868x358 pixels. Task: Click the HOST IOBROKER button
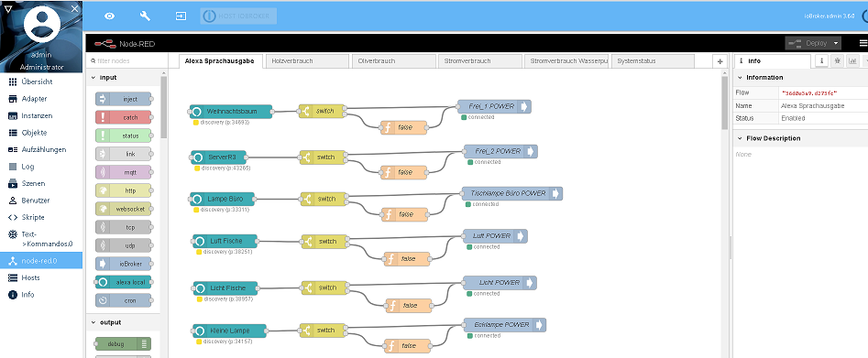coord(238,16)
